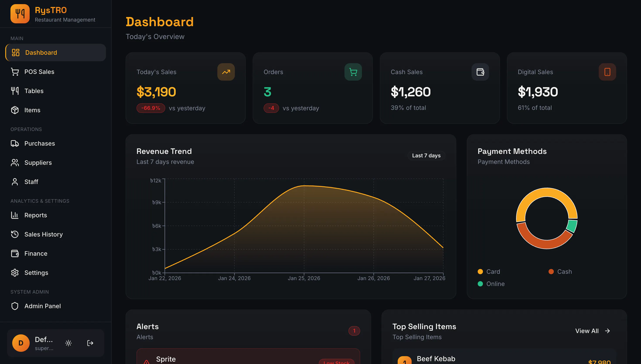Click the -4 orders change badge
Image resolution: width=641 pixels, height=364 pixels.
pyautogui.click(x=271, y=108)
